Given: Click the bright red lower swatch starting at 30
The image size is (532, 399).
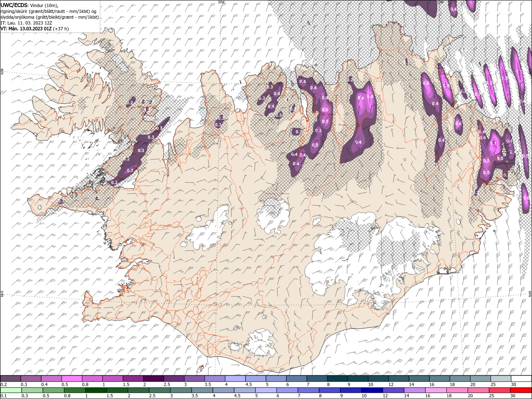Looking at the screenshot, I should pyautogui.click(x=520, y=390).
